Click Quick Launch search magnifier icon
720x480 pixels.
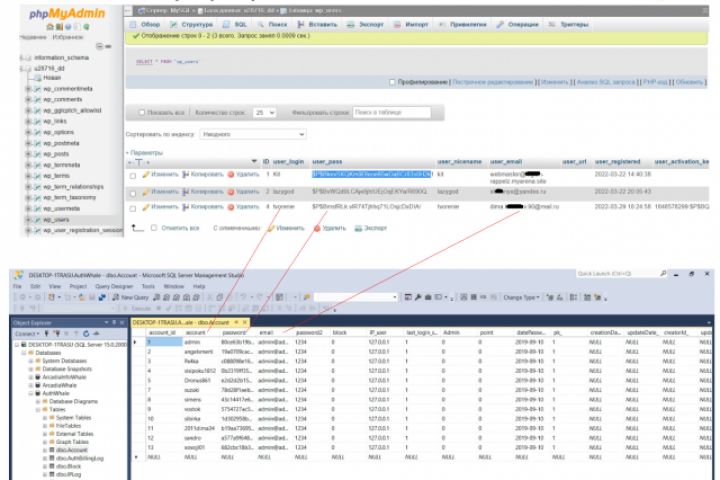coord(663,274)
